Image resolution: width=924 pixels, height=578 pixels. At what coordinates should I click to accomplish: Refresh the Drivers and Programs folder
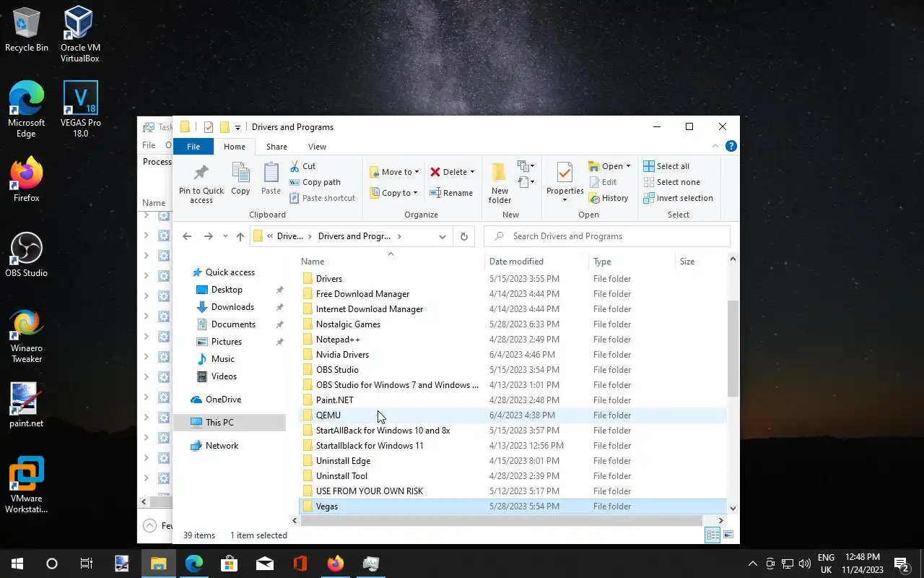[x=463, y=236]
